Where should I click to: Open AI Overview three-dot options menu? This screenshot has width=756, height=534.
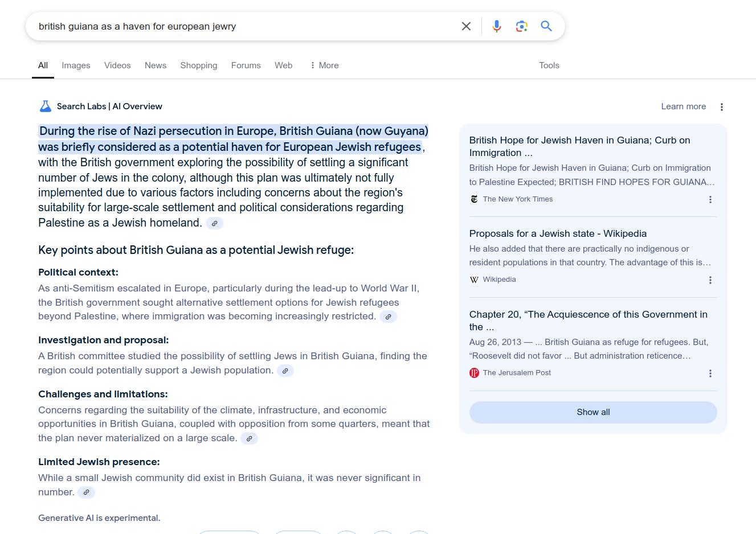(721, 107)
